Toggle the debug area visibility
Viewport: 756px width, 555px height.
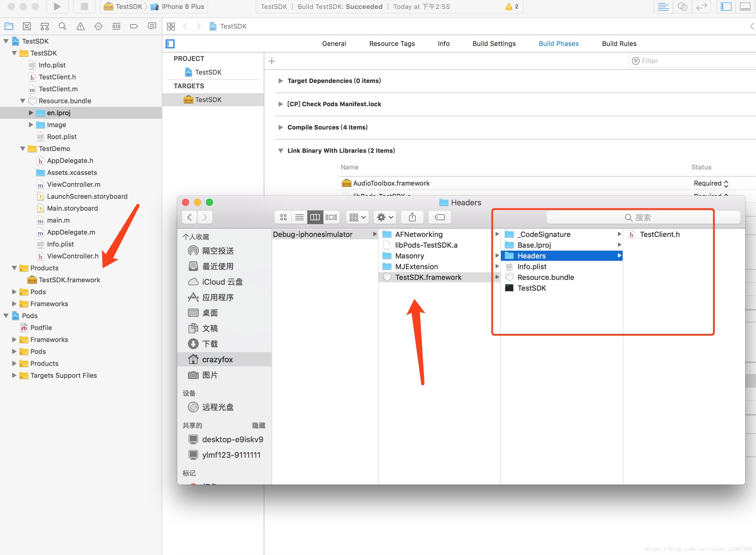pyautogui.click(x=745, y=6)
